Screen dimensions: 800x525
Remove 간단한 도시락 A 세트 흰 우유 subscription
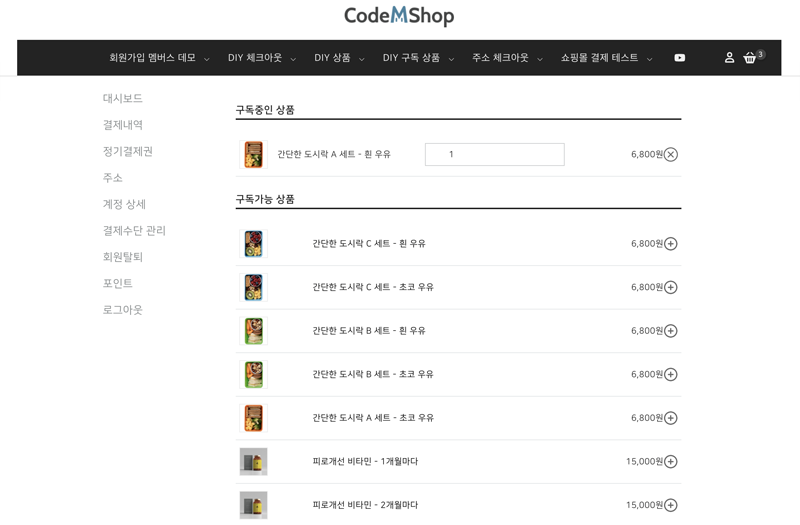[x=671, y=155]
